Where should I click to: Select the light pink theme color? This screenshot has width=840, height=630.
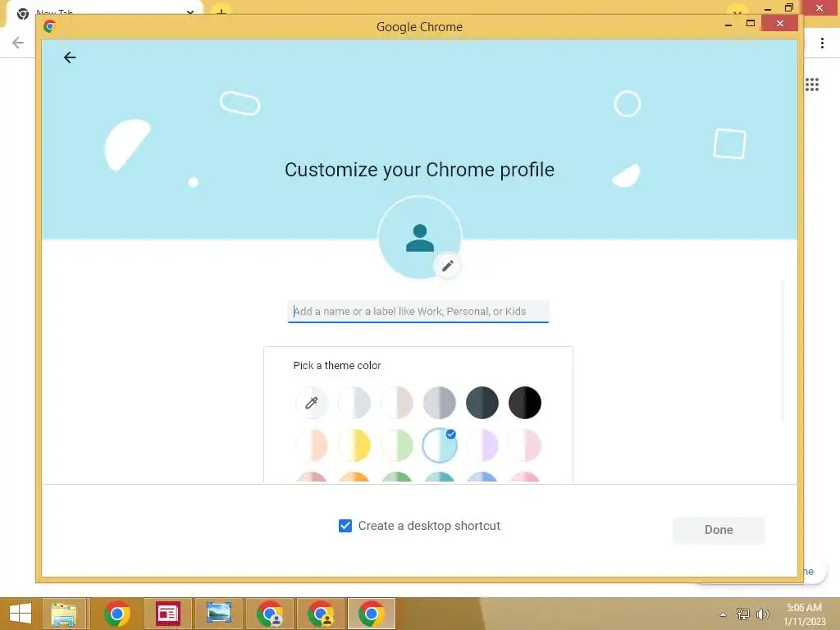(x=525, y=445)
